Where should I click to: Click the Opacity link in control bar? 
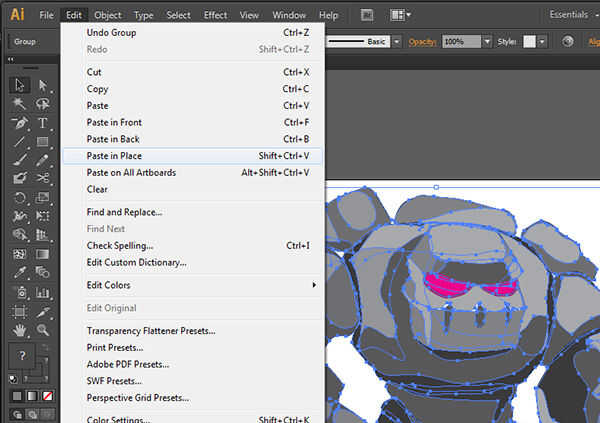[x=422, y=42]
